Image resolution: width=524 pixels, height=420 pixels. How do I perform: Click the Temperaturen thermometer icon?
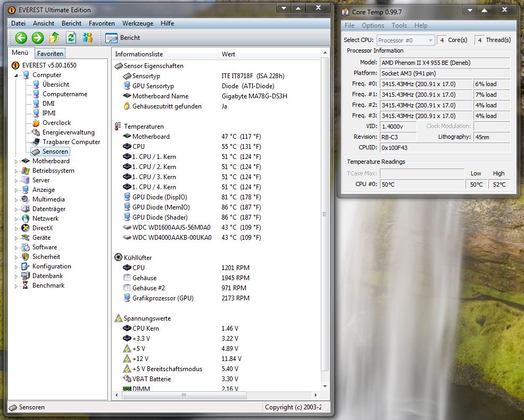[x=118, y=127]
